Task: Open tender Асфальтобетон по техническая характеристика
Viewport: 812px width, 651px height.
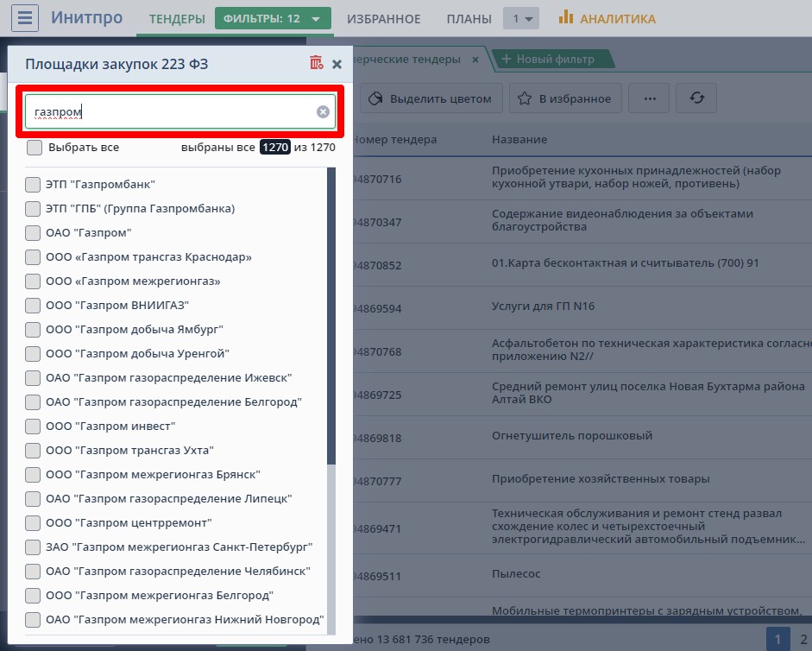Action: tap(651, 350)
